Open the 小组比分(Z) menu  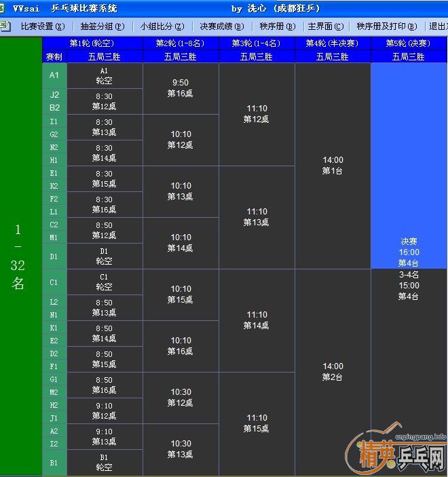tap(162, 26)
